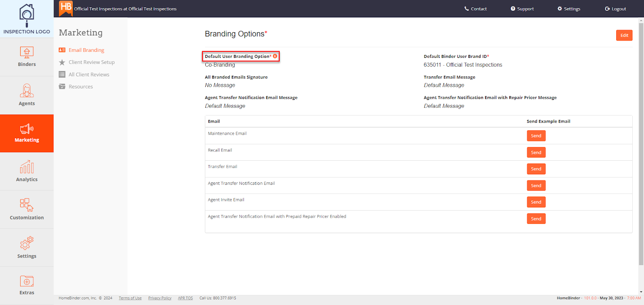Send example Agent Transfer Notification Email
This screenshot has height=305, width=644.
click(536, 186)
